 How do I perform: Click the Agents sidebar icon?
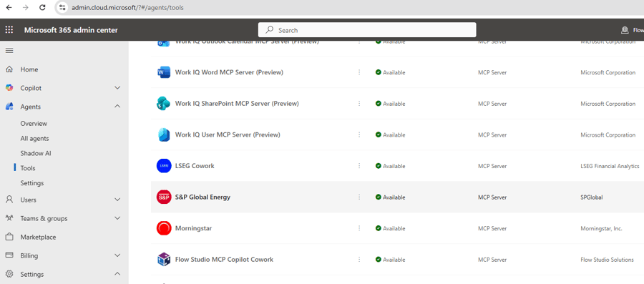coord(9,107)
